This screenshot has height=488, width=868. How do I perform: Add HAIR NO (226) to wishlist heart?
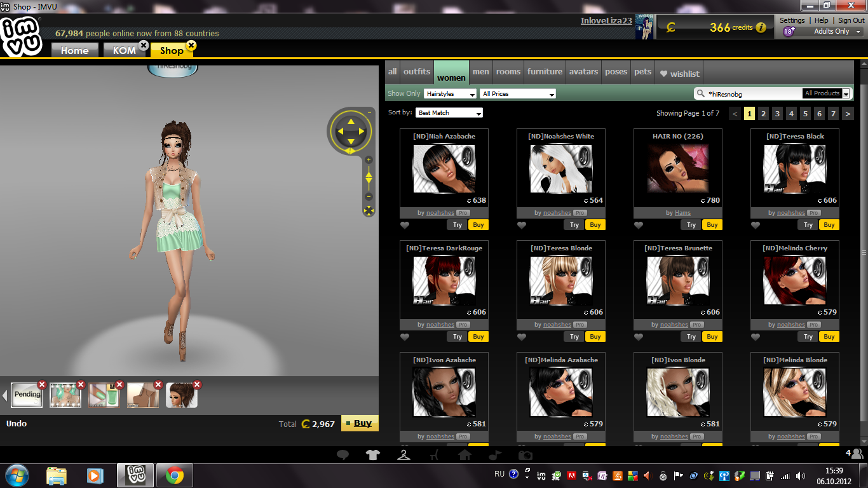[x=639, y=225]
